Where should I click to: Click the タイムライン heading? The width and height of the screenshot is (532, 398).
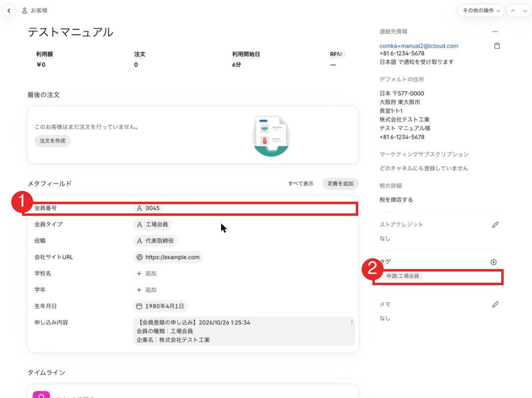coord(46,373)
